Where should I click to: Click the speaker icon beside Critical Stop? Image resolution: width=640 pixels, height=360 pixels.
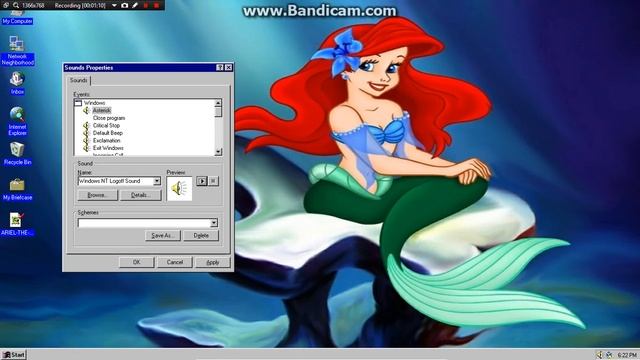click(86, 125)
